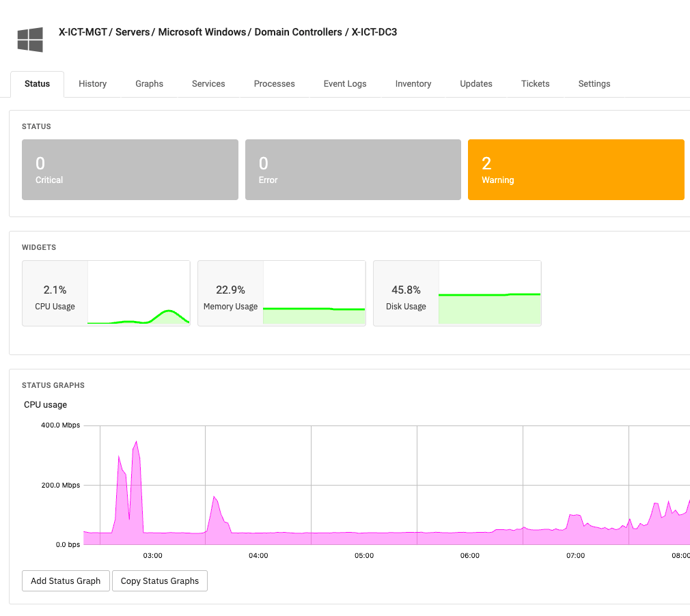Click the Critical status tile

click(x=130, y=169)
